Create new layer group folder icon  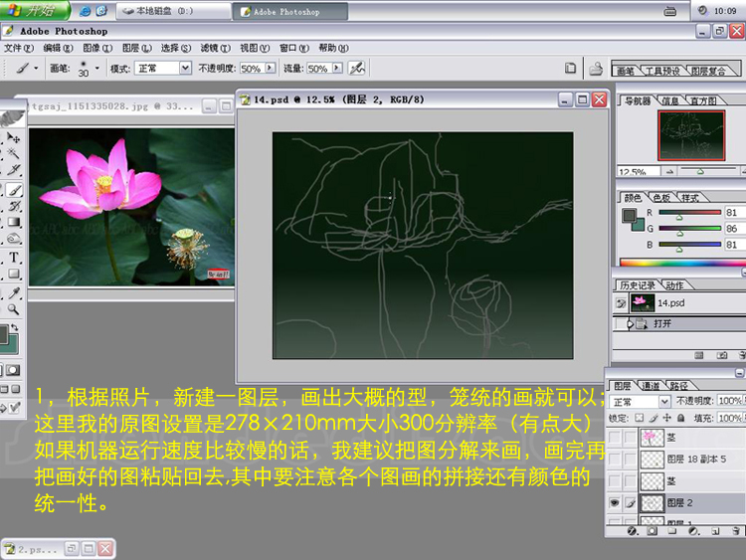672,531
